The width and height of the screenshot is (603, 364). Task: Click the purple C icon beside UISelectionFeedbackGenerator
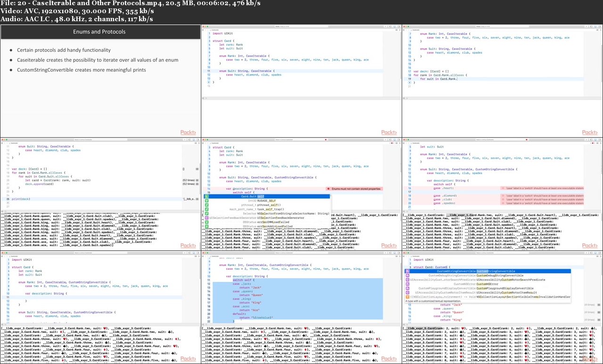(x=207, y=218)
